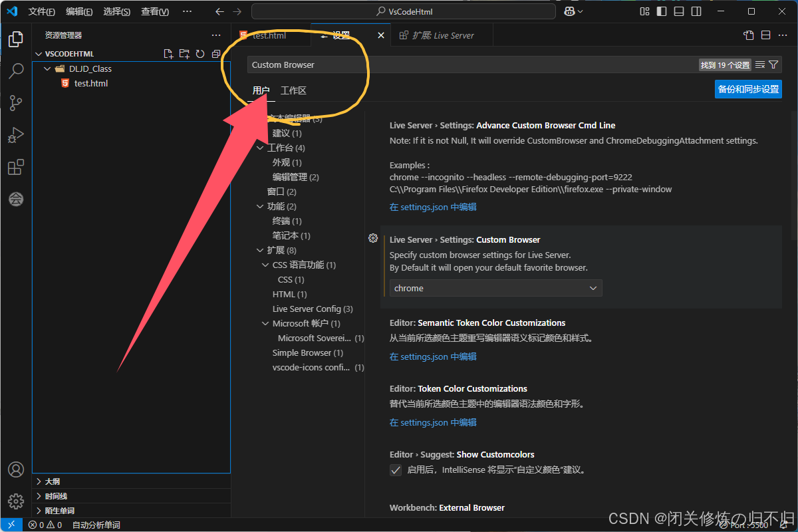Open the Copilot icon menu in title bar
Image resolution: width=798 pixels, height=532 pixels.
click(573, 11)
